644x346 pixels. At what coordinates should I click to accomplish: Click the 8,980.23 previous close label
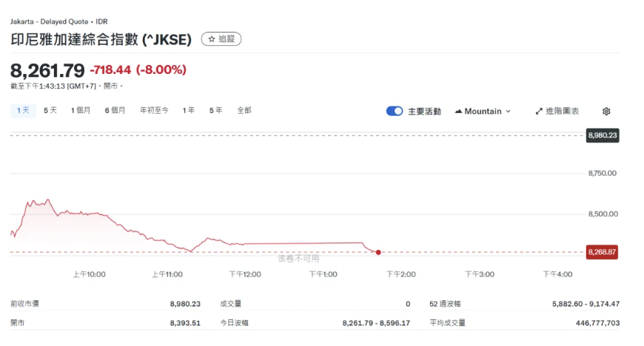point(602,135)
